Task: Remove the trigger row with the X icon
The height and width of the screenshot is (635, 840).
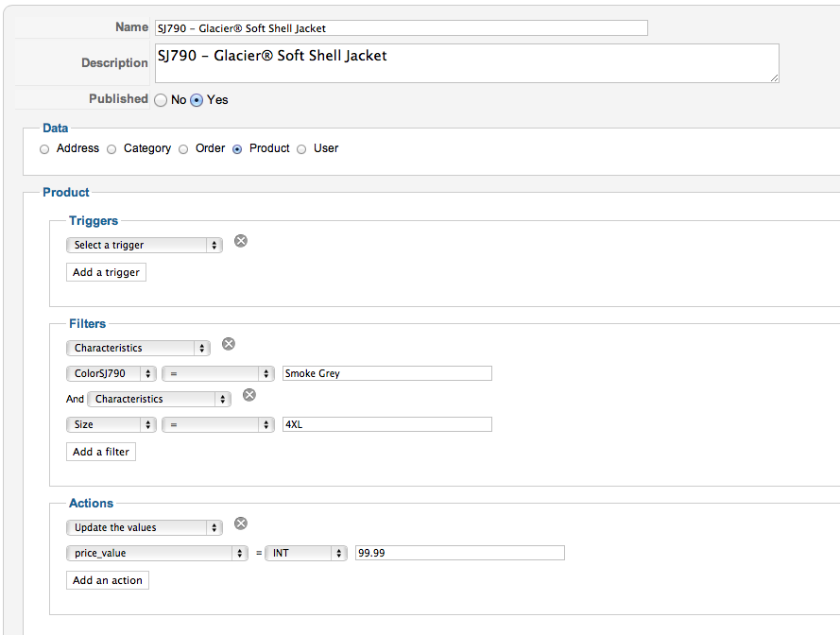Action: (x=241, y=241)
